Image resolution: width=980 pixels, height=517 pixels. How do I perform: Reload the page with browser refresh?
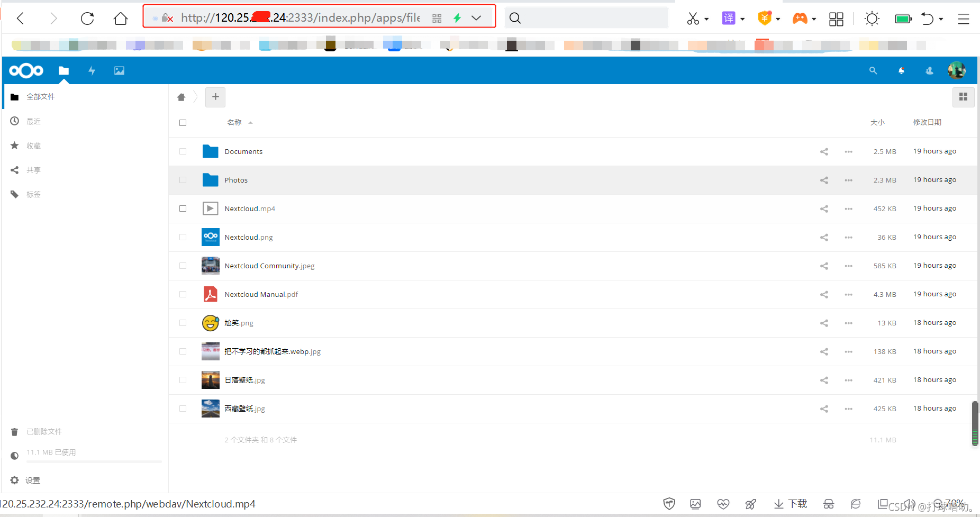(87, 19)
